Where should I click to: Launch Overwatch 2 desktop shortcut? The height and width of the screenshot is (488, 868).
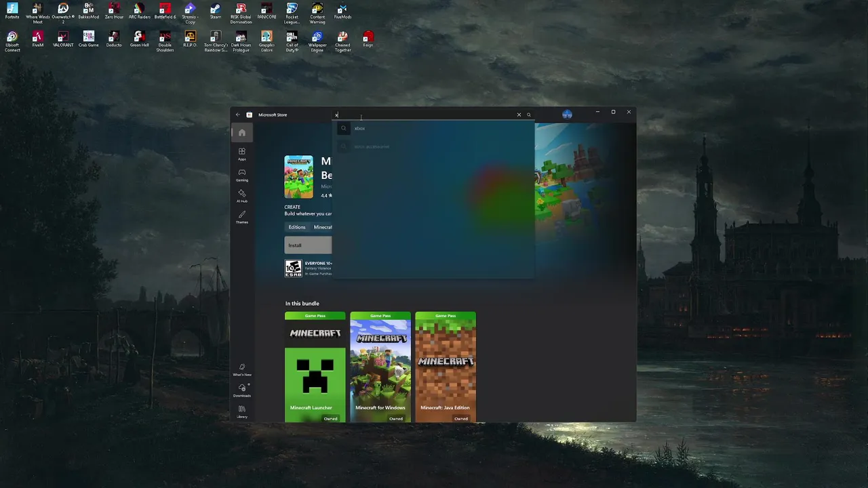click(x=63, y=14)
